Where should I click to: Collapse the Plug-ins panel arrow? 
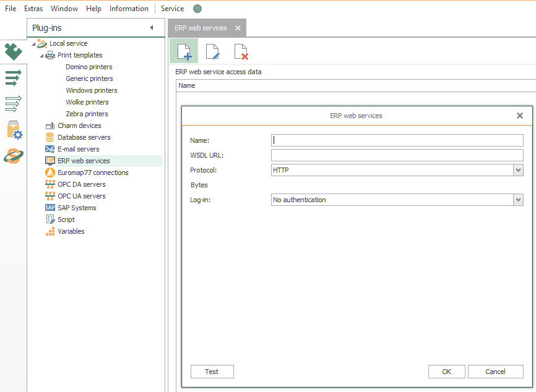(x=152, y=28)
